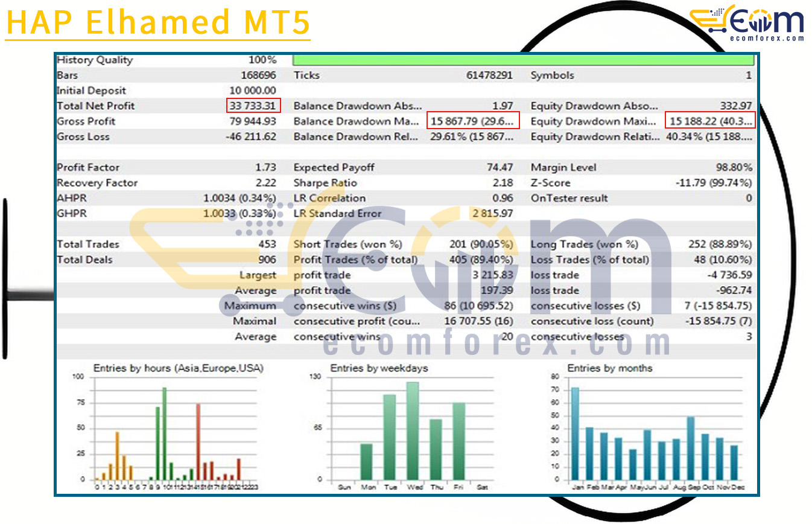Click the Mon bar in weekdays chart
Image resolution: width=812 pixels, height=524 pixels.
click(x=366, y=462)
